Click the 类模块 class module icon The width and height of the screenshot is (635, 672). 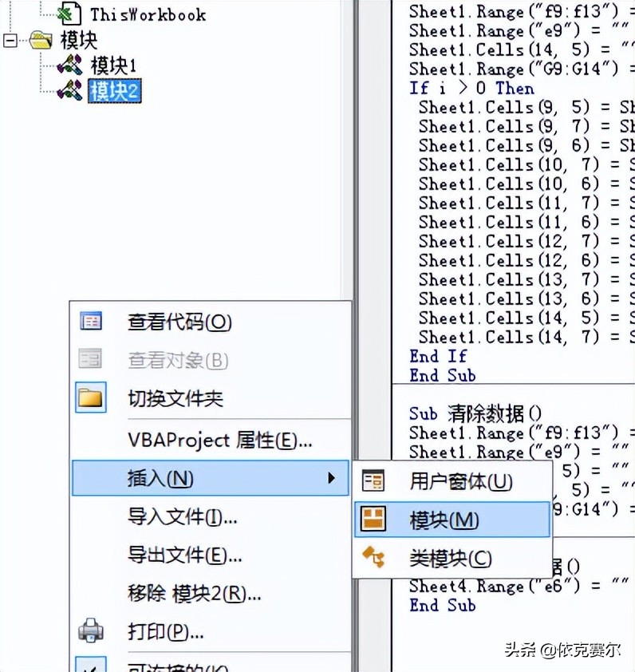(x=373, y=557)
